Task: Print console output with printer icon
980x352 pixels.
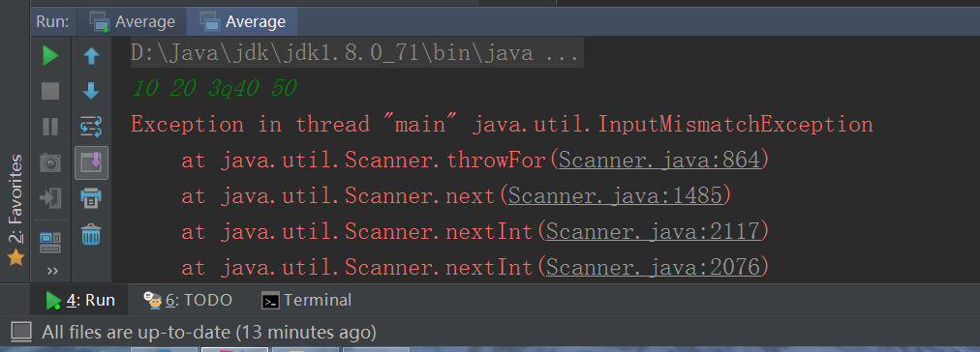Action: pyautogui.click(x=91, y=199)
